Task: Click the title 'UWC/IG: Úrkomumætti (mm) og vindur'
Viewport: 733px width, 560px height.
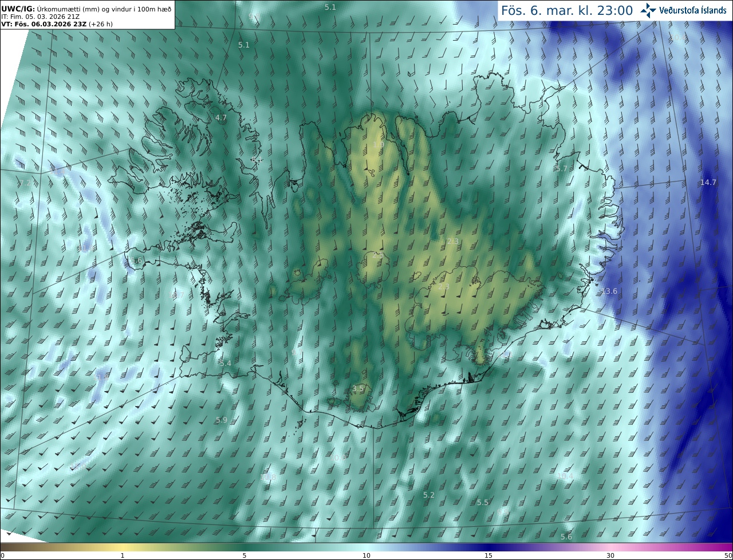Action: [x=86, y=8]
